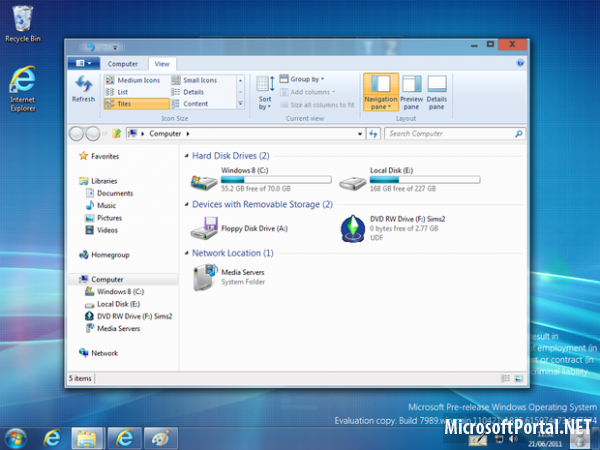
Task: Open Pictures library
Action: pos(103,218)
